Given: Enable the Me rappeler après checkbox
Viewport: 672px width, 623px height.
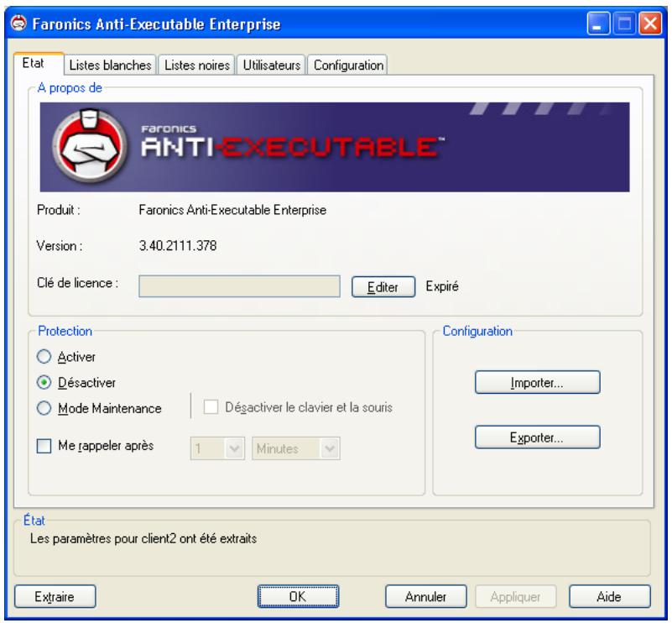Looking at the screenshot, I should 44,446.
